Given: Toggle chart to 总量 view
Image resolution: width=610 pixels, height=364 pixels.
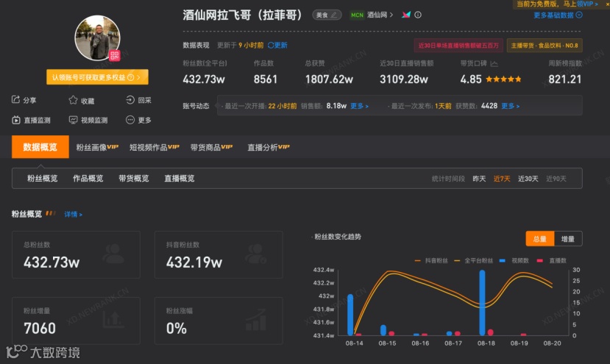Looking at the screenshot, I should point(539,239).
